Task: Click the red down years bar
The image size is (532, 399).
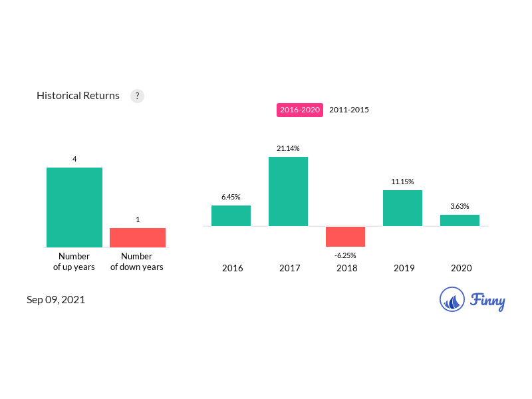Action: 138,237
